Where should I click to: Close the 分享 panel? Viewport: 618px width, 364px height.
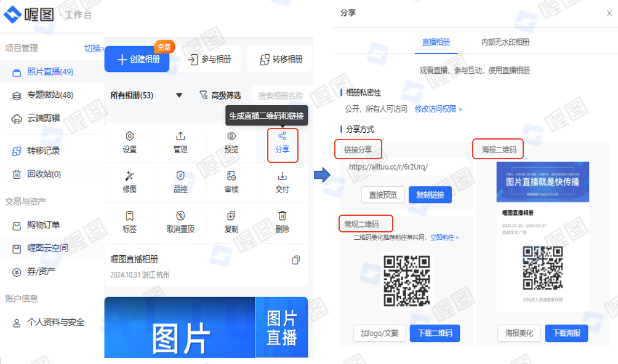click(x=609, y=14)
